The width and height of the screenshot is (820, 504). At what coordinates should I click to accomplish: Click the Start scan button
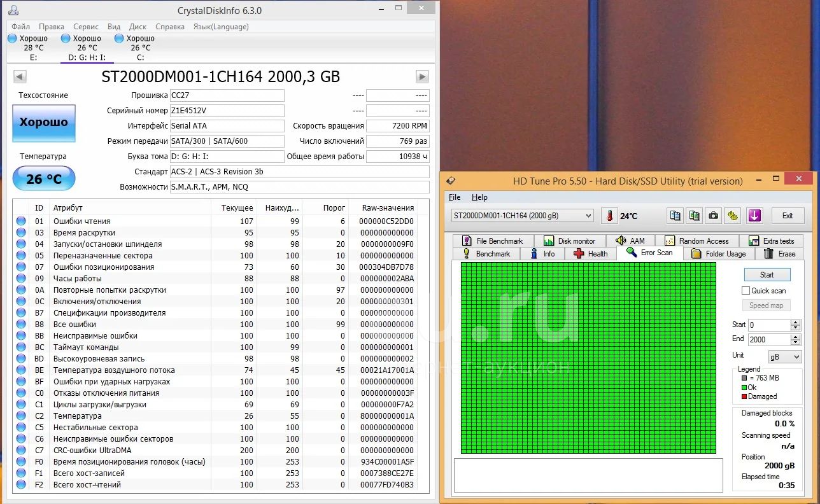pyautogui.click(x=767, y=274)
